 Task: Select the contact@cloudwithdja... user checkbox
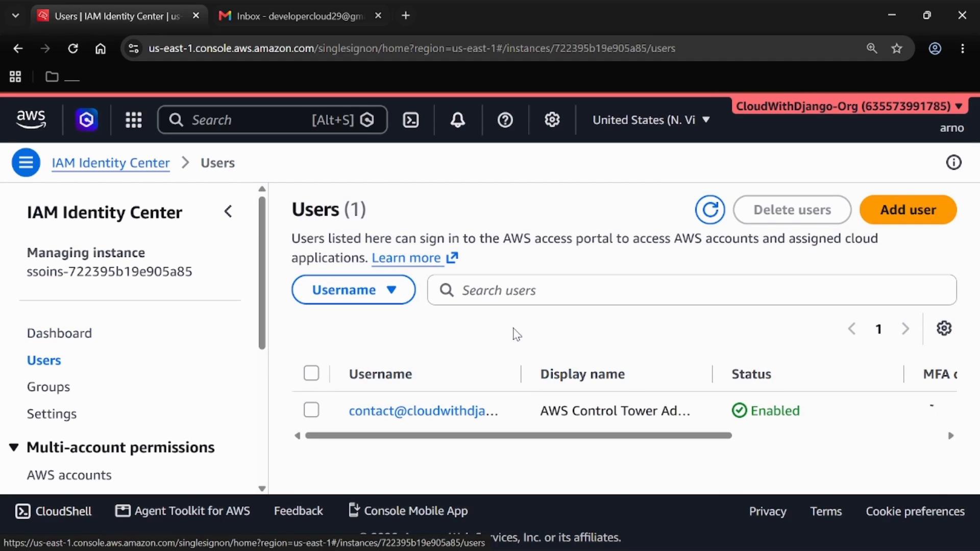click(311, 410)
